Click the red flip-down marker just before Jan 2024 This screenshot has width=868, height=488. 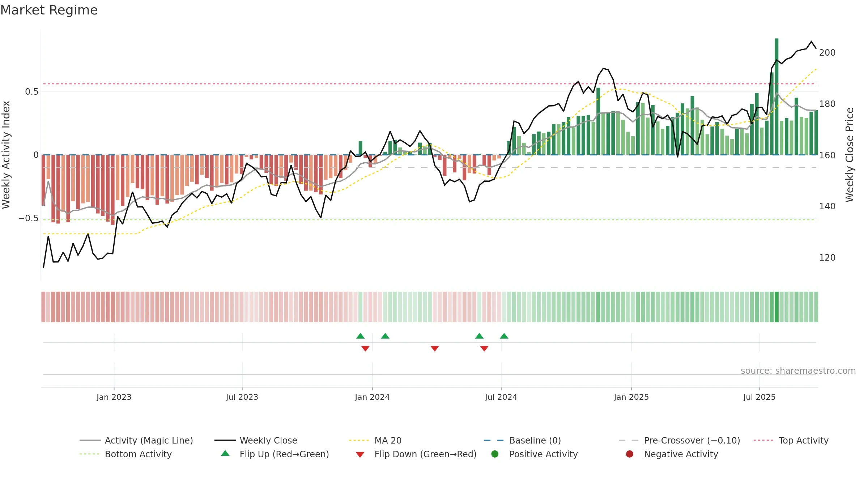point(365,348)
